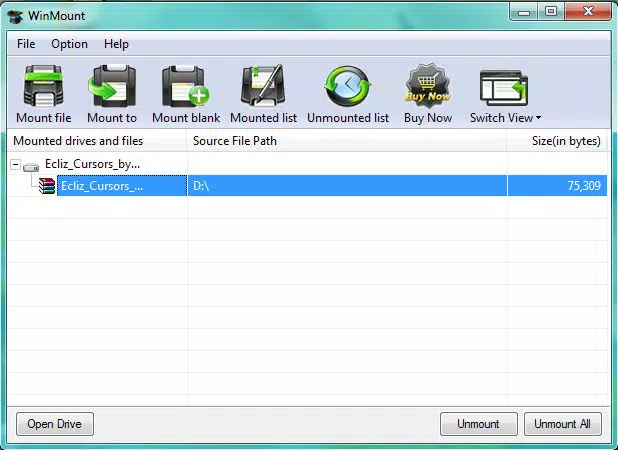Sort by Mounted drives and files column
The image size is (618, 450).
[97, 141]
